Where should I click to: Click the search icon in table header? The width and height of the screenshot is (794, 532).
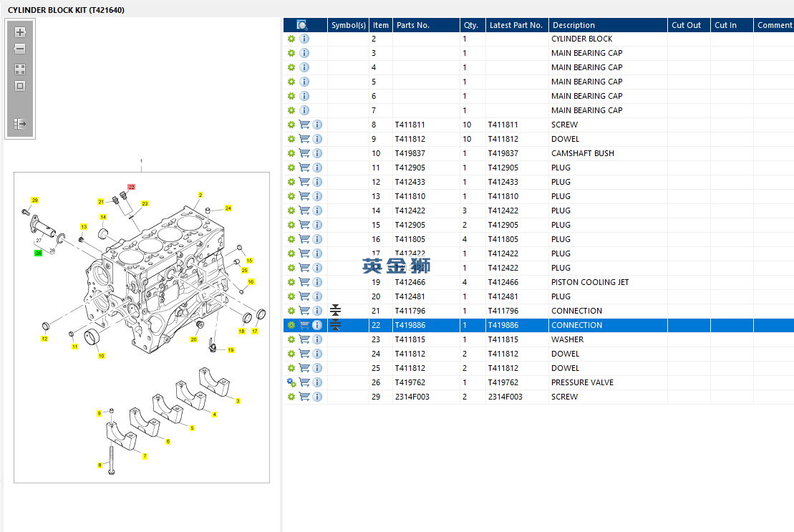click(302, 25)
